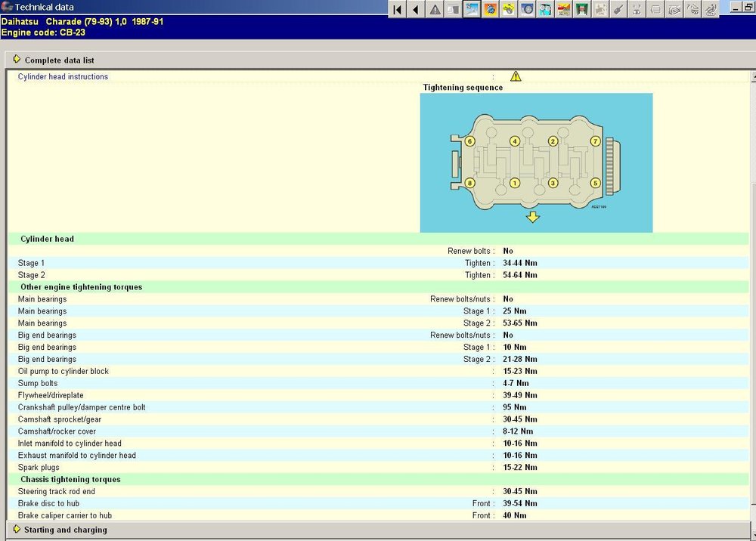Select 'Other engine tightening torques' heading
The image size is (756, 541).
pos(81,287)
